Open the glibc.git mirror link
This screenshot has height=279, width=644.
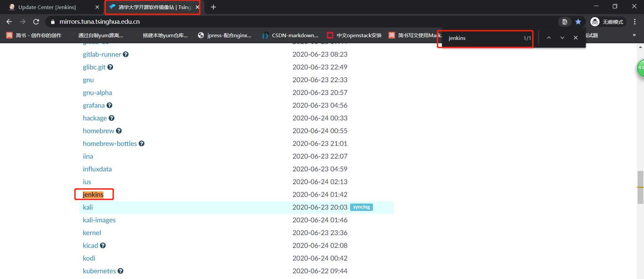click(94, 67)
